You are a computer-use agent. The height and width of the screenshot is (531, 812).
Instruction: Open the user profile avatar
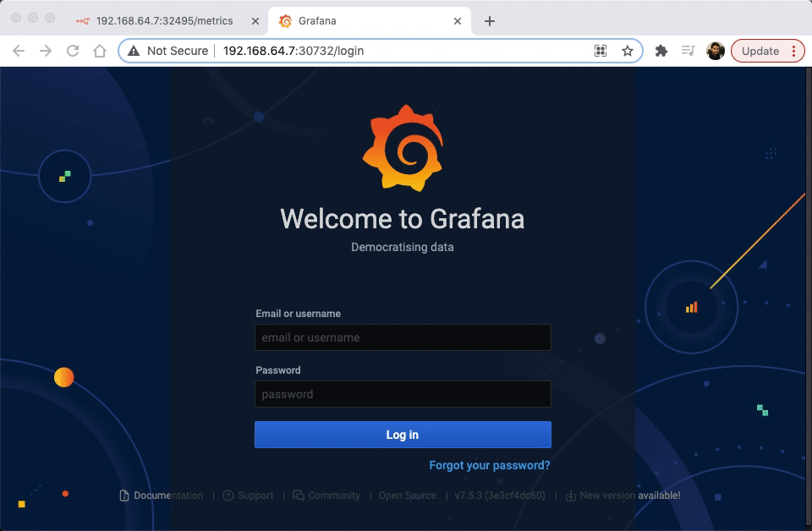click(x=716, y=51)
